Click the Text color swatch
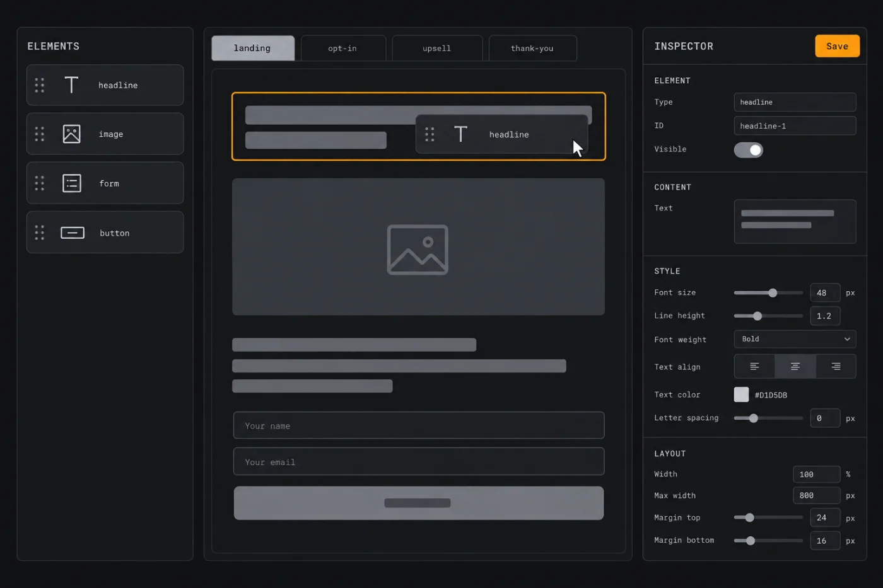Screen dimensions: 883x588 coord(741,395)
